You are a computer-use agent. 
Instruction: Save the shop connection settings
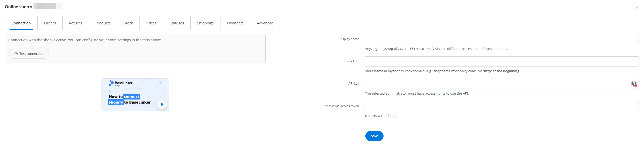(374, 136)
